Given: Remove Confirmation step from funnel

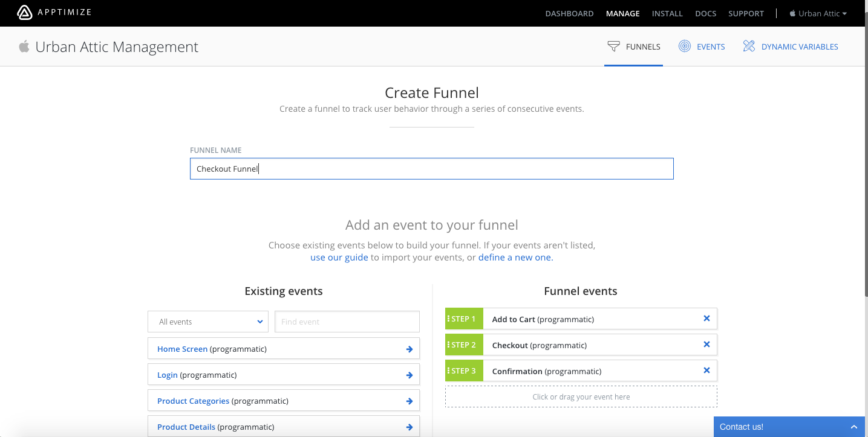Looking at the screenshot, I should point(706,371).
